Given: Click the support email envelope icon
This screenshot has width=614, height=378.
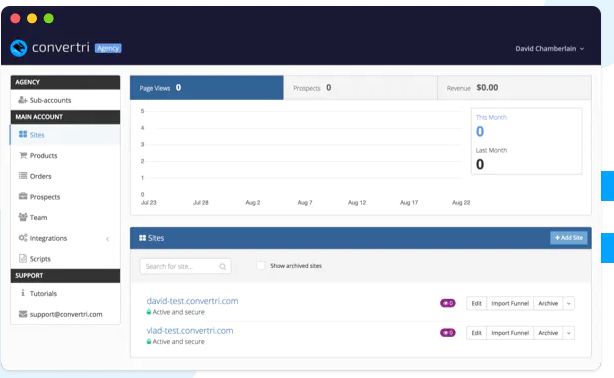Looking at the screenshot, I should (x=23, y=314).
